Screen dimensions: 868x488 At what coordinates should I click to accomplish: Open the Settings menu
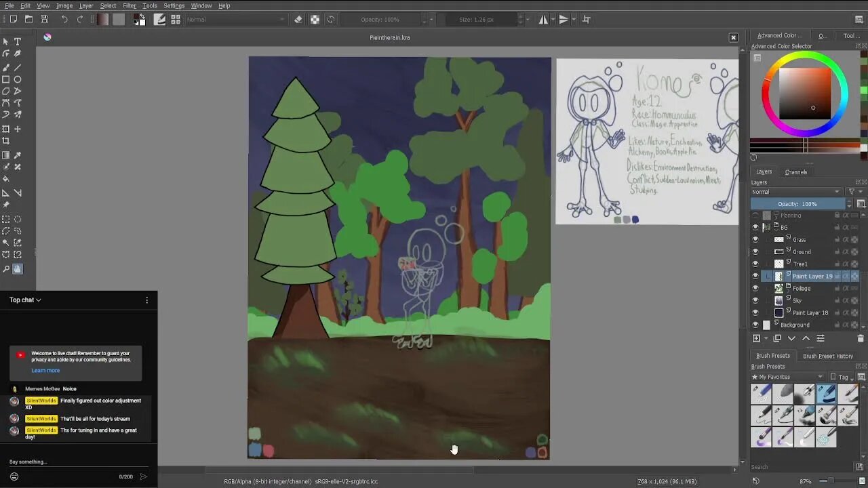click(174, 5)
